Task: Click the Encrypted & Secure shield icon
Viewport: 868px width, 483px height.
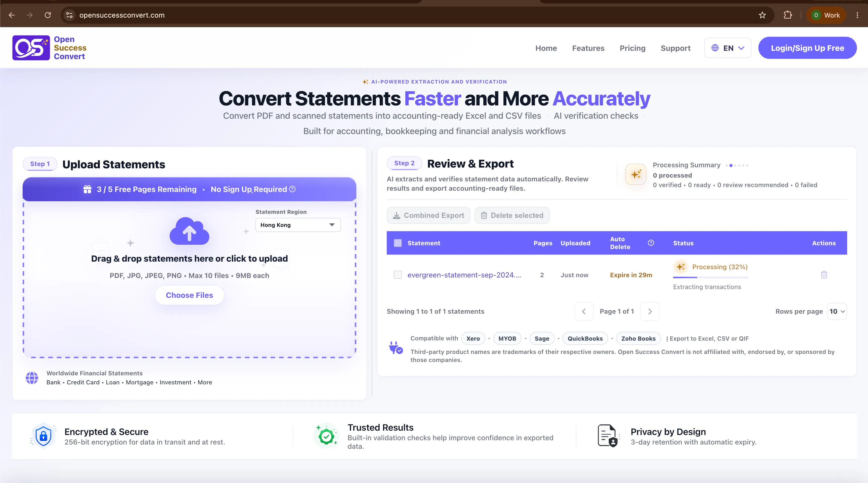Action: (x=44, y=435)
